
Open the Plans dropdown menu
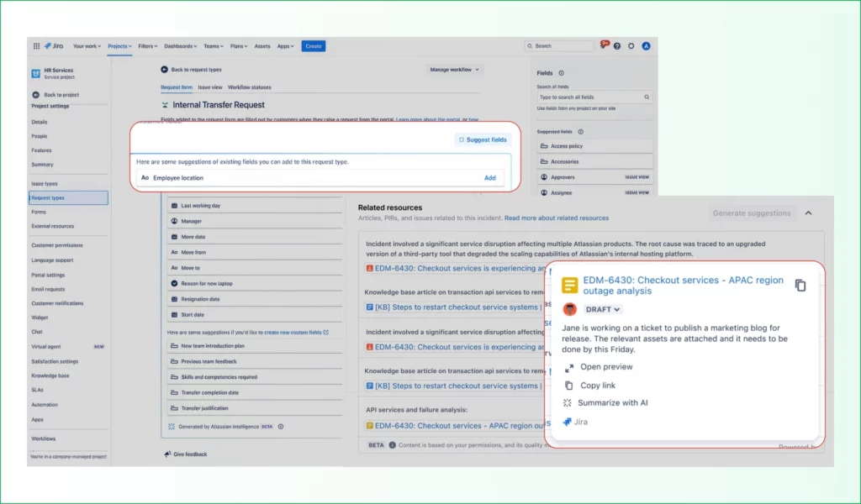tap(238, 46)
